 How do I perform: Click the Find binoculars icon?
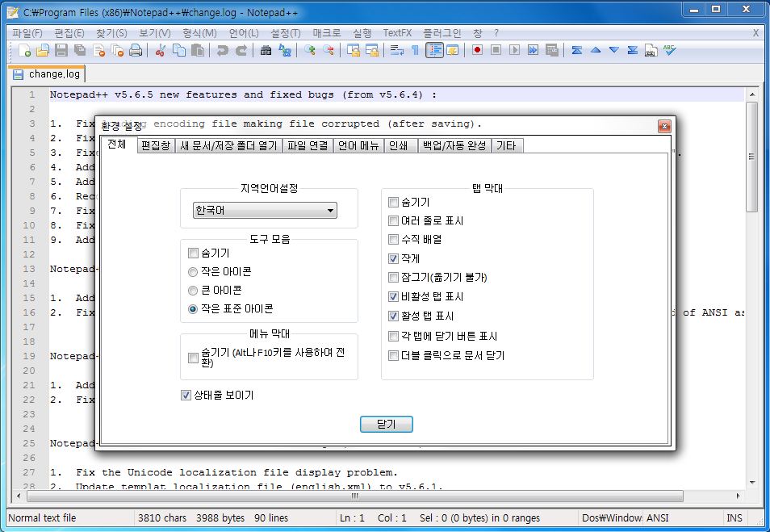point(266,50)
